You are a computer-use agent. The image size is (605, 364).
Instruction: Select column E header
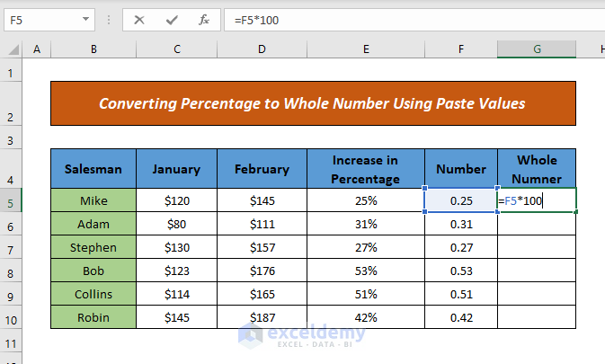pyautogui.click(x=365, y=50)
